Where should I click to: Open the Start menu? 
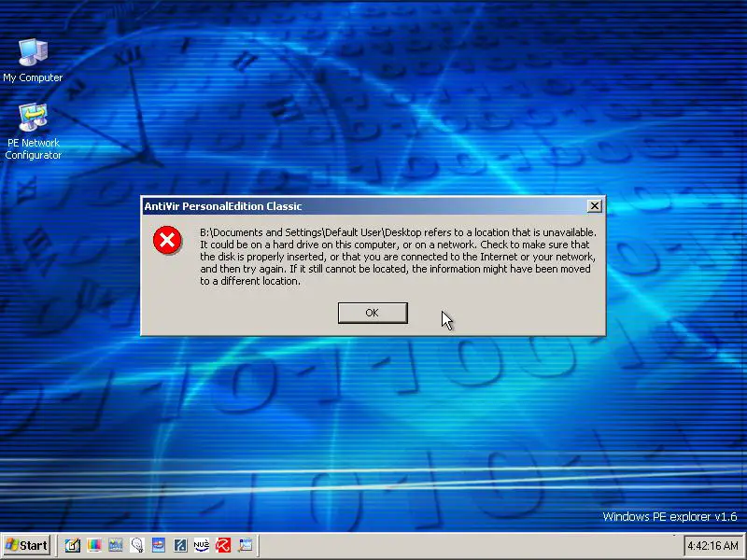pyautogui.click(x=26, y=545)
